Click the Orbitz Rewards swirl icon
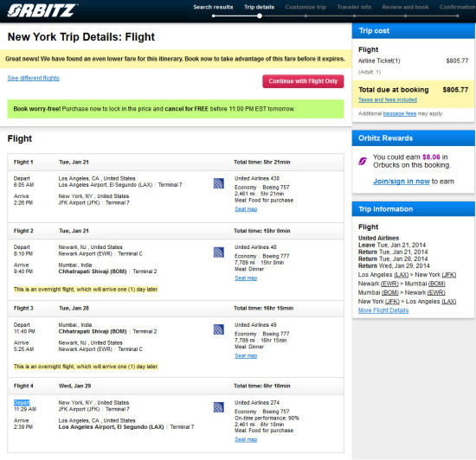The width and height of the screenshot is (476, 460). [x=363, y=161]
